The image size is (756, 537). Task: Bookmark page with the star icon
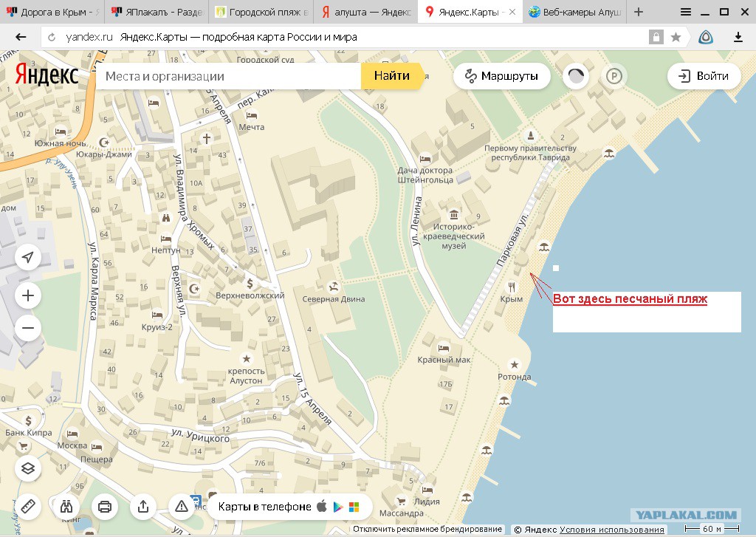(676, 37)
